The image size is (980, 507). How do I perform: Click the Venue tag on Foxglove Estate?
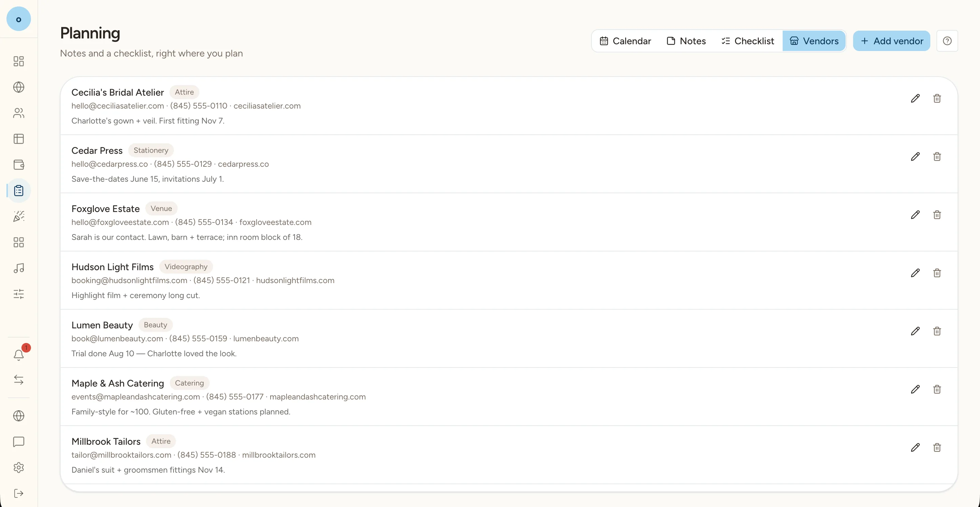[x=161, y=209]
